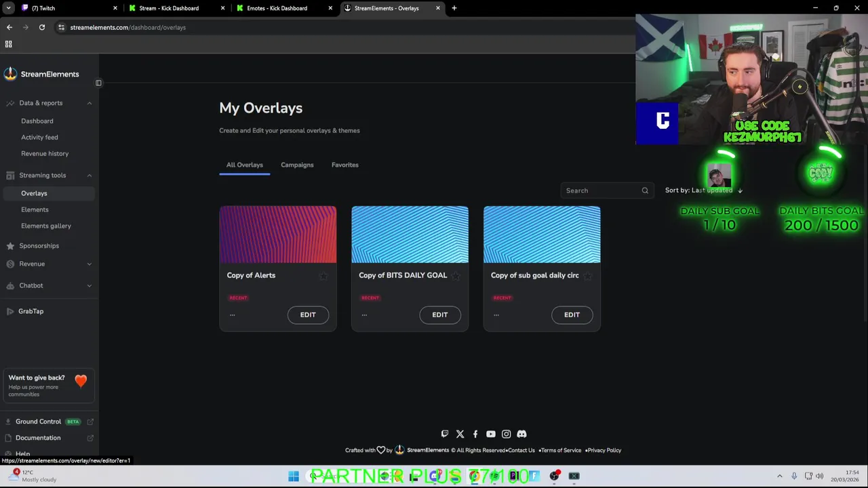Image resolution: width=868 pixels, height=488 pixels.
Task: Switch to the Campaigns tab
Action: coord(297,165)
